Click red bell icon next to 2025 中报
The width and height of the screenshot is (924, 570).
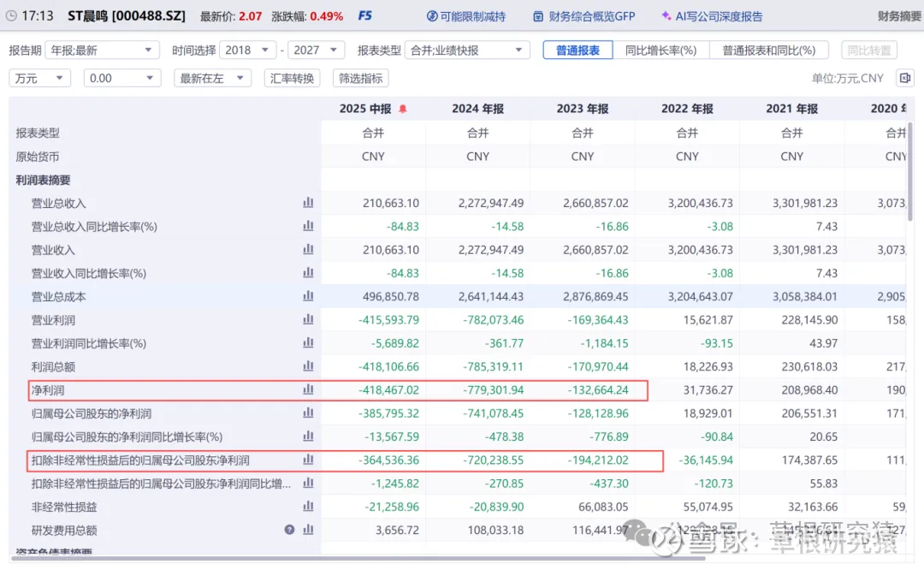tap(403, 109)
